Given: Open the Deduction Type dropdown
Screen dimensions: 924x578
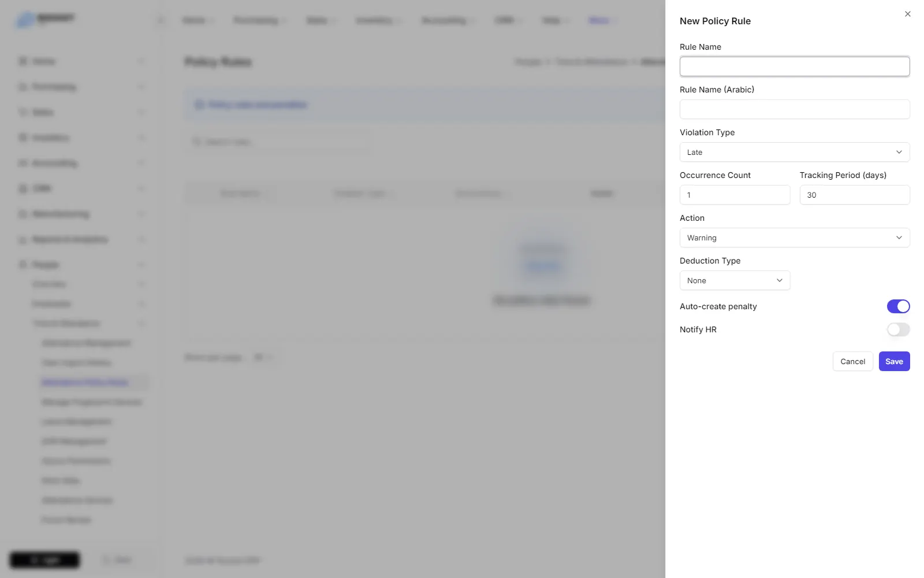Looking at the screenshot, I should (x=735, y=280).
